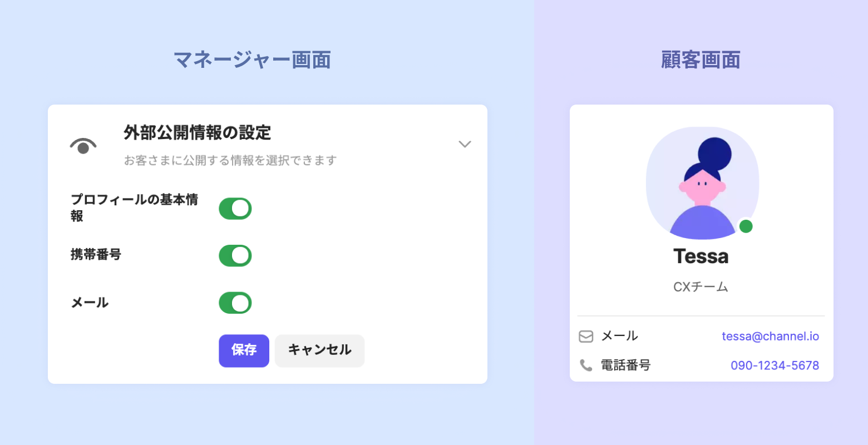This screenshot has height=445, width=868.
Task: Open the tessa@channel.io email link
Action: tap(770, 337)
